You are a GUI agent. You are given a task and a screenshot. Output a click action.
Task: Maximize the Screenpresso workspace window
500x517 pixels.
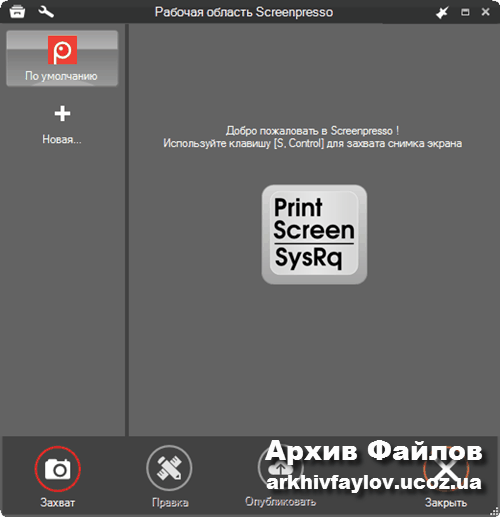[x=465, y=12]
